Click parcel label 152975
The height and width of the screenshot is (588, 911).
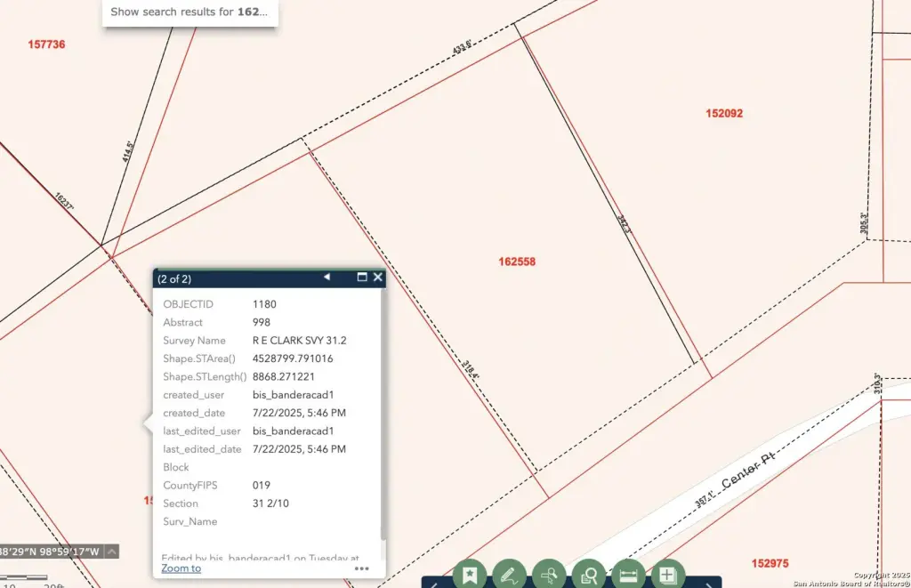[770, 563]
